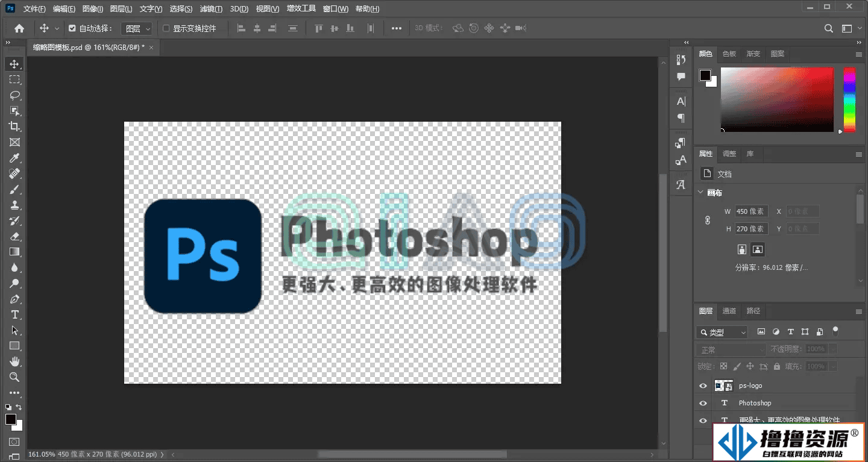Select the Lasso tool

pos(14,95)
